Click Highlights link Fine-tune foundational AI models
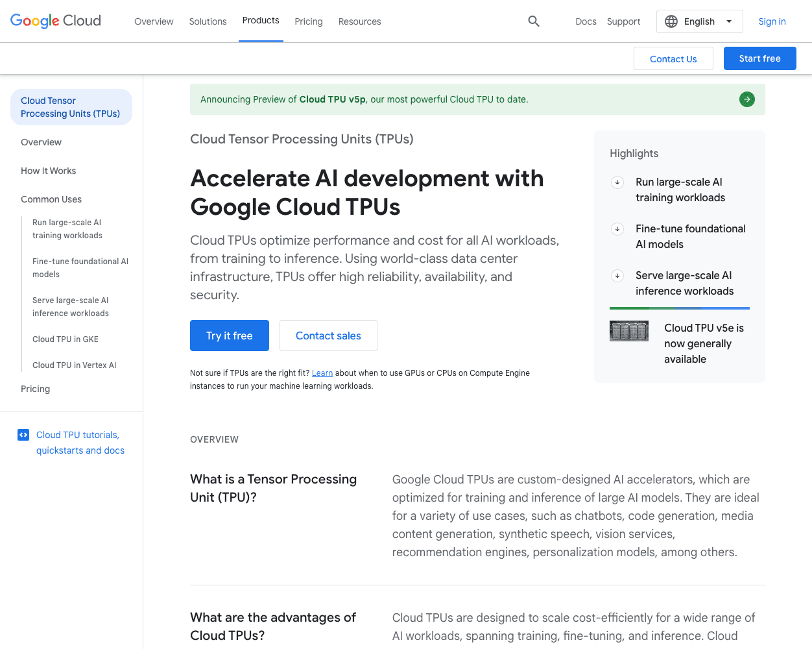 691,237
